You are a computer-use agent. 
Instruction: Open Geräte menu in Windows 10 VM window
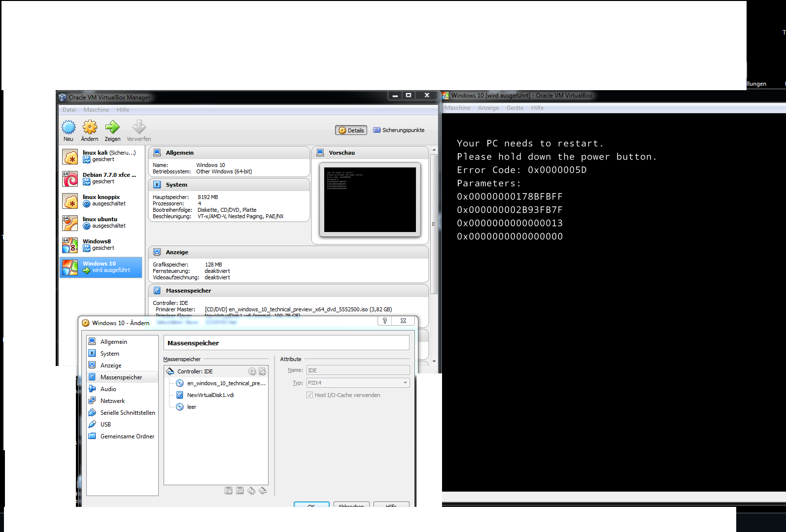[515, 108]
